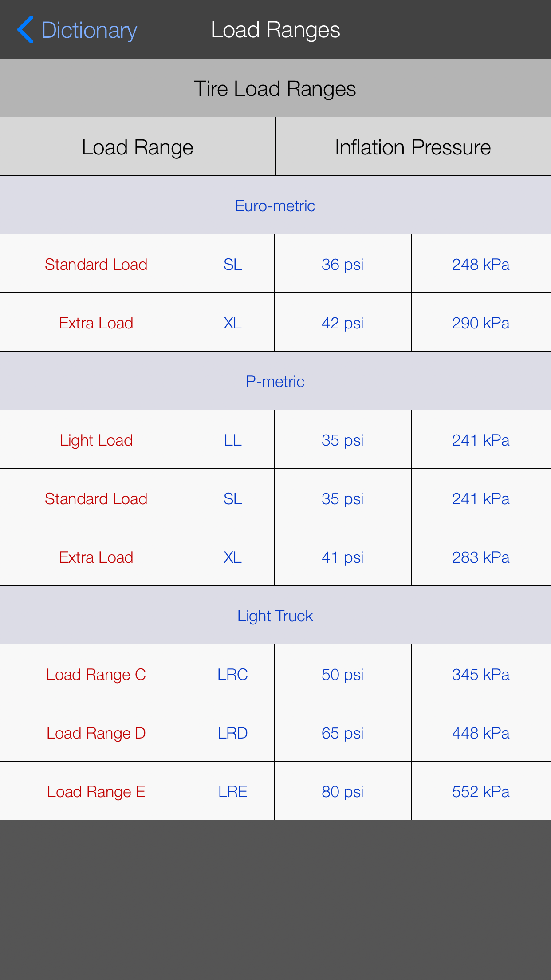Tap the 290 kPa cell
Screen dimensions: 551x980
(481, 322)
